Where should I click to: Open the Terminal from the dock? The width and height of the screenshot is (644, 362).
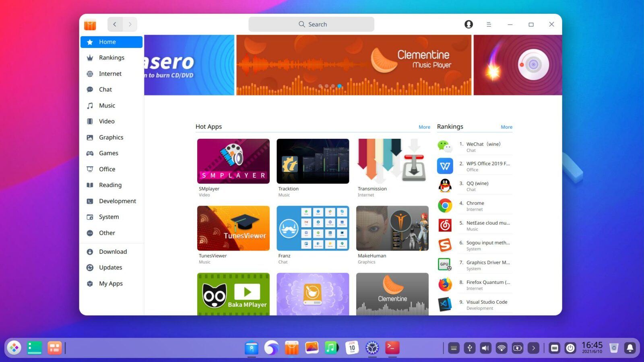point(392,348)
